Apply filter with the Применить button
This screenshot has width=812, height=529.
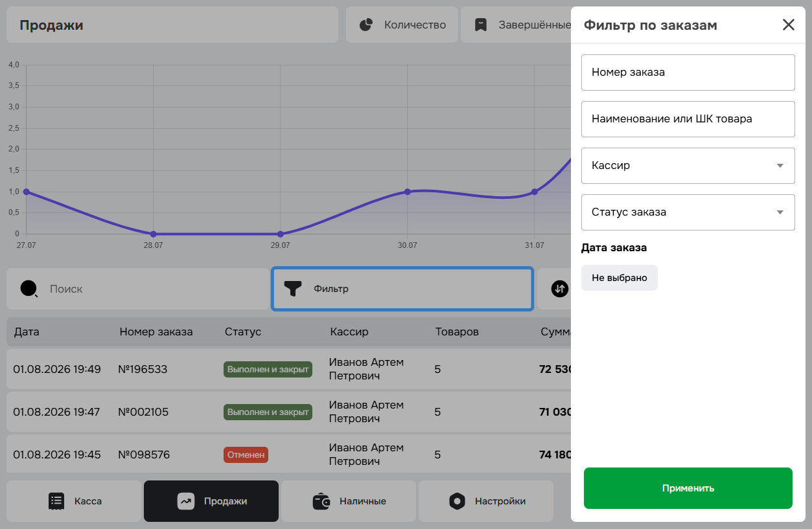pos(688,488)
